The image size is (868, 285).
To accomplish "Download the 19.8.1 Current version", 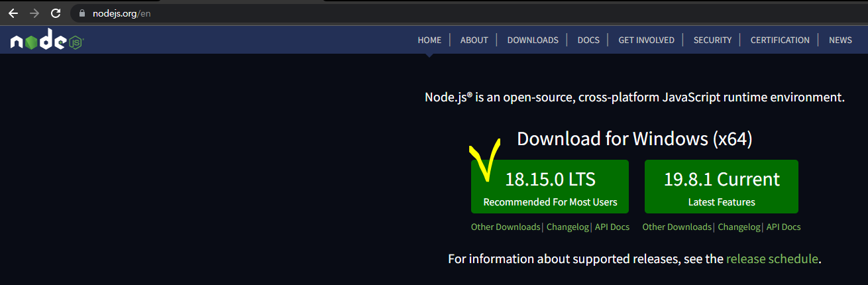I will click(722, 186).
